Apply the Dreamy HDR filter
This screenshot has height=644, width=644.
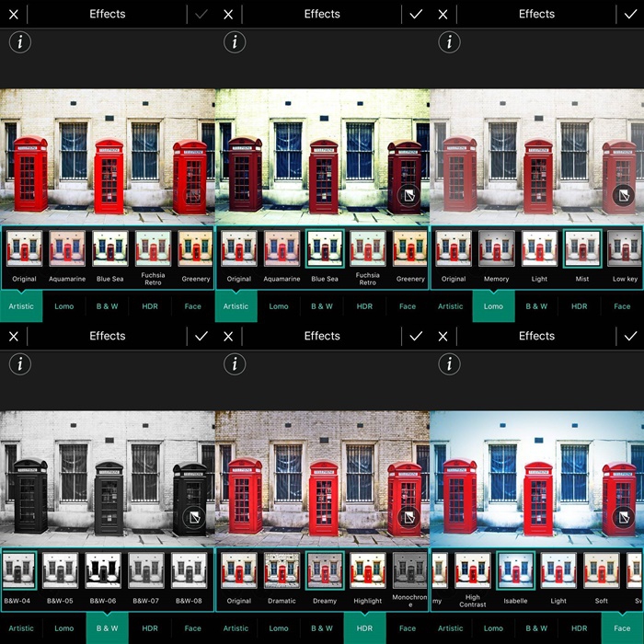pyautogui.click(x=325, y=570)
